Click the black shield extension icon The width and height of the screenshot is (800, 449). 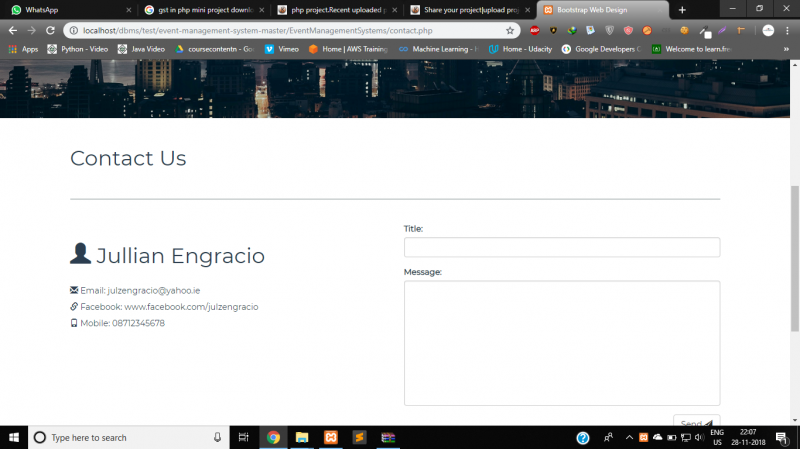tap(553, 31)
